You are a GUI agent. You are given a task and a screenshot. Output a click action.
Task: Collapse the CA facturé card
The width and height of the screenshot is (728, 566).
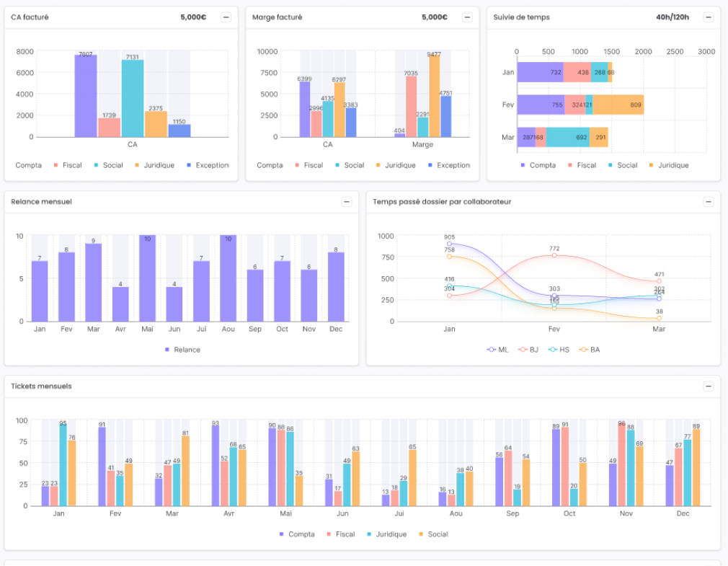point(226,17)
